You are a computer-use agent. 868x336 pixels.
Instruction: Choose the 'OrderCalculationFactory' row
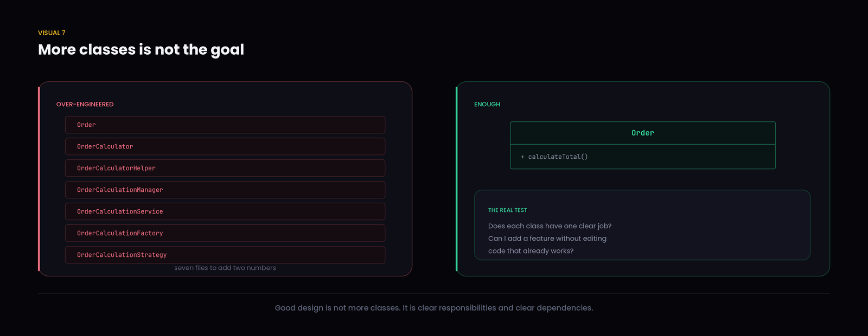coord(225,233)
